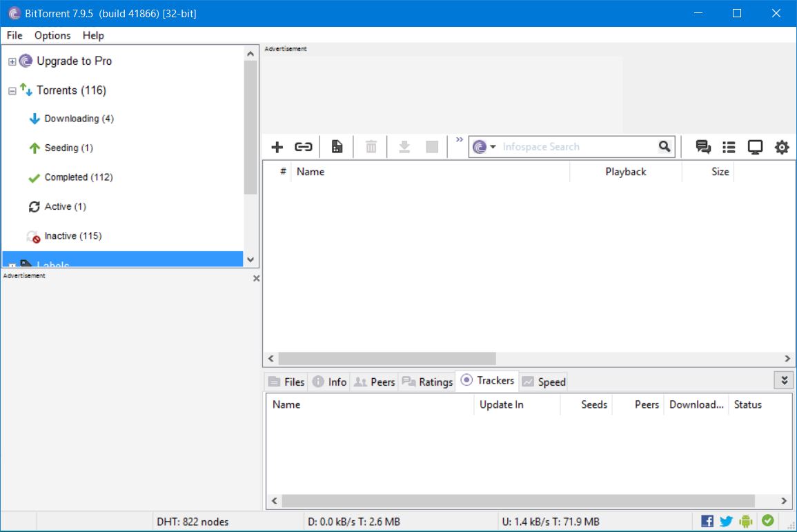Close the left advertisement panel
This screenshot has width=797, height=532.
256,279
